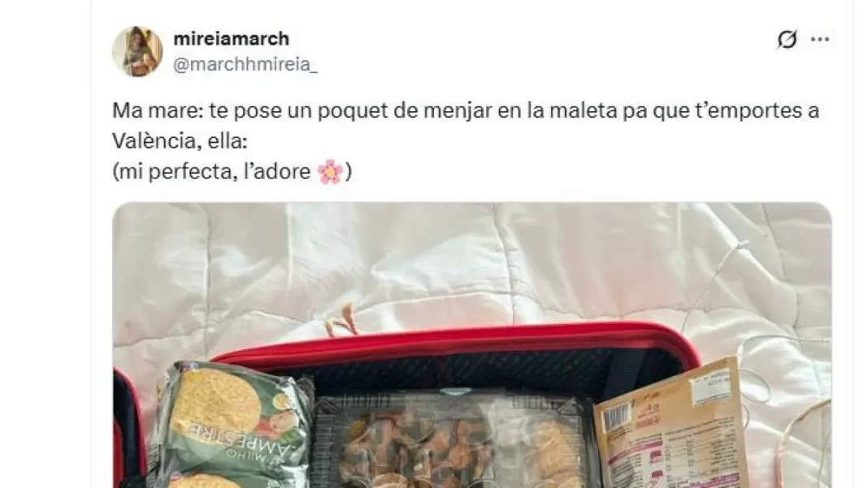Open the mireiamarch display name link
Image resolution: width=868 pixels, height=488 pixels.
(x=232, y=39)
